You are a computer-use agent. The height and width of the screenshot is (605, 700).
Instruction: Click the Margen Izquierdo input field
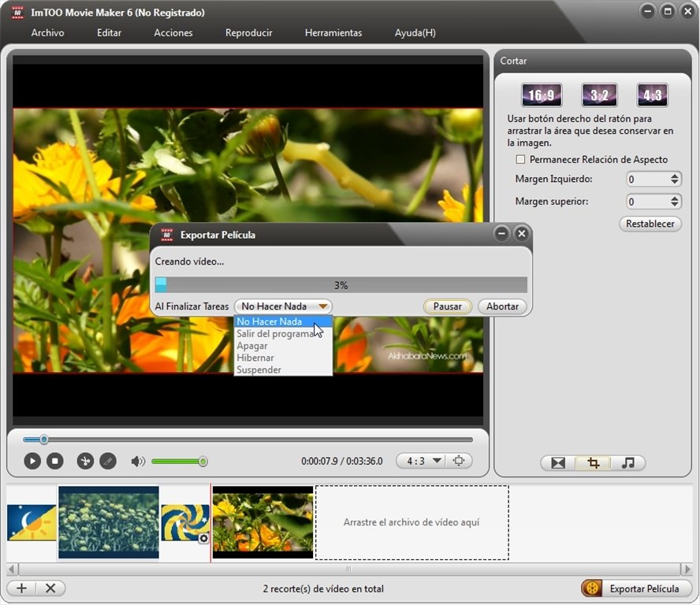click(x=648, y=179)
